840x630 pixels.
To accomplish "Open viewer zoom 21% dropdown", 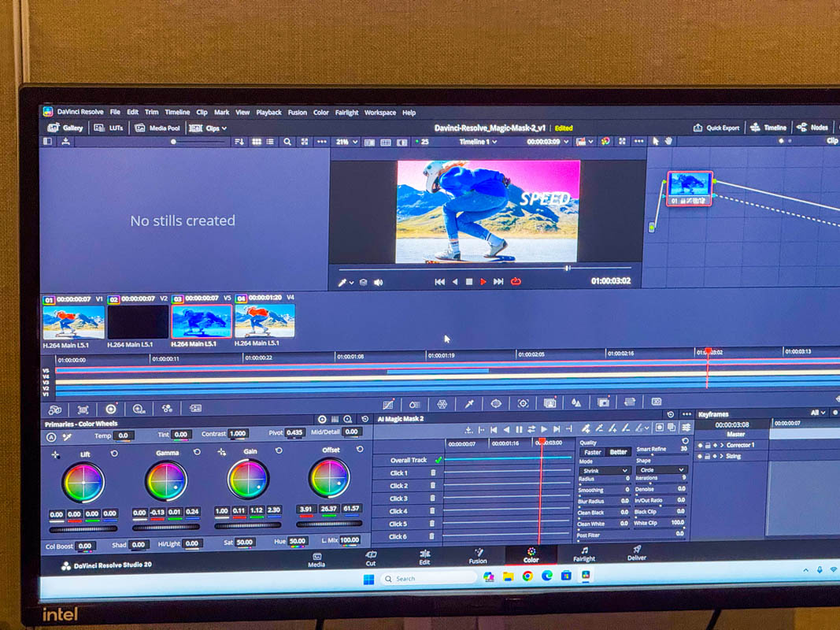I will (346, 142).
